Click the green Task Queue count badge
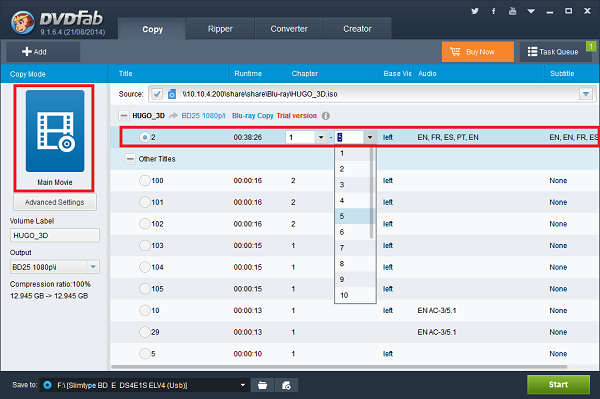This screenshot has width=600, height=399. [591, 46]
